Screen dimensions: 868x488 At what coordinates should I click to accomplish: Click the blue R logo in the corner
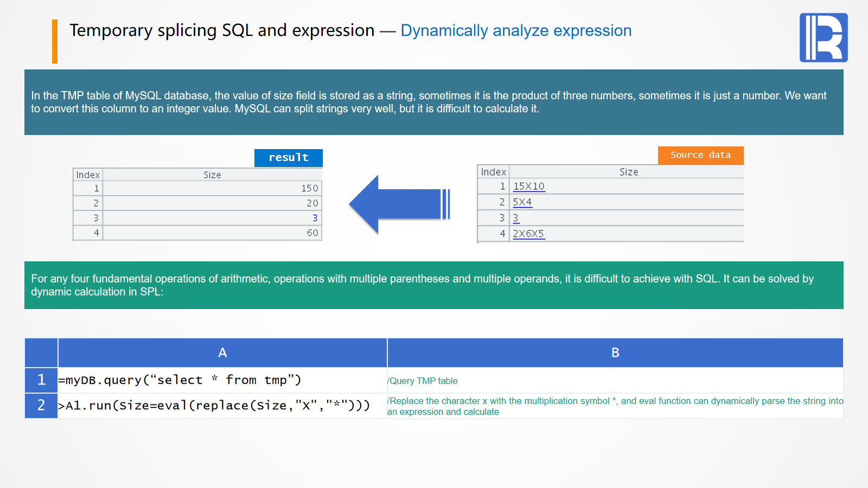(823, 37)
